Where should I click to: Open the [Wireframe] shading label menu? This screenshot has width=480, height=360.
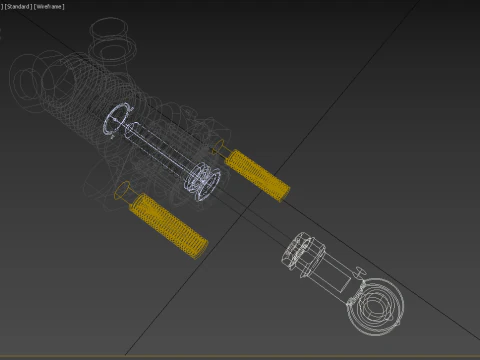(49, 6)
